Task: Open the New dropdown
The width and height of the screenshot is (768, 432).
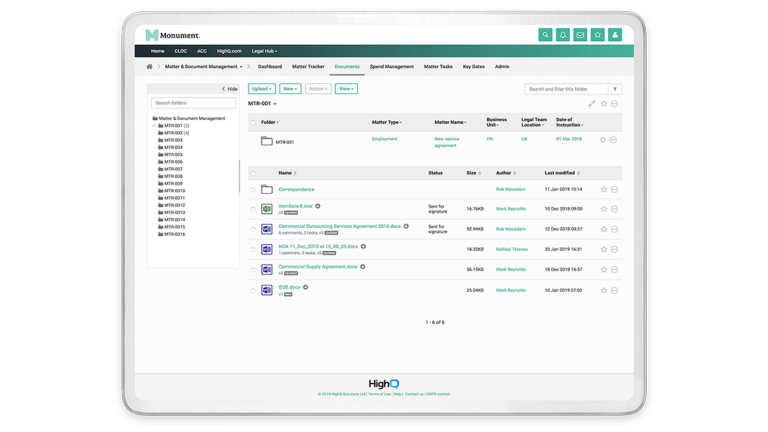Action: coord(290,89)
